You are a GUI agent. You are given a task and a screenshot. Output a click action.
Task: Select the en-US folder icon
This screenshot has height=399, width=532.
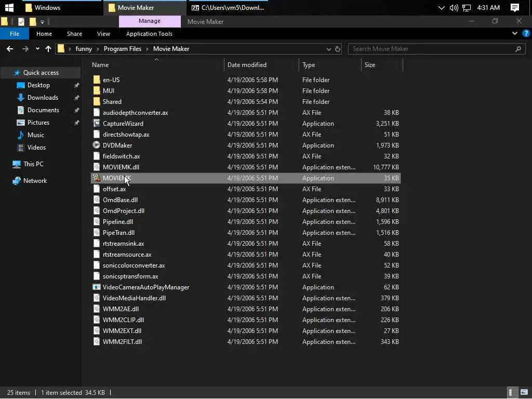(x=97, y=79)
